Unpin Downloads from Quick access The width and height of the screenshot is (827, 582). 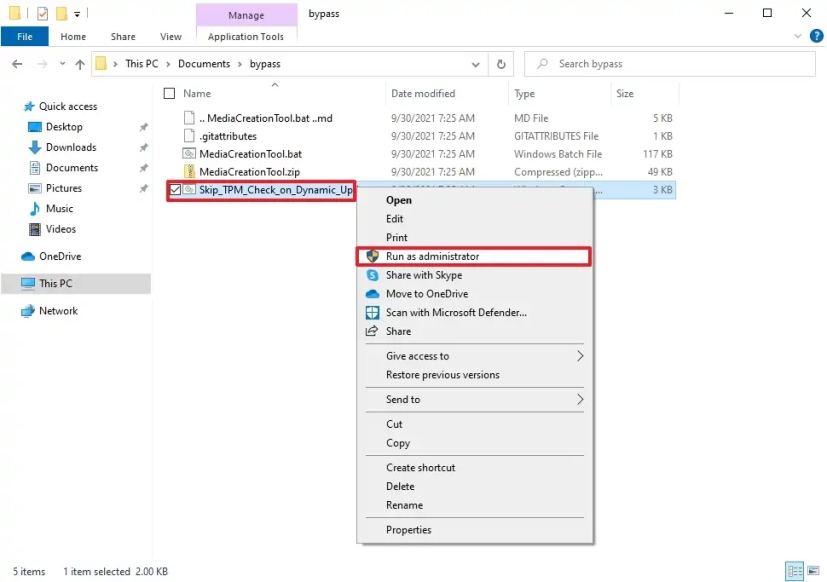click(x=143, y=147)
